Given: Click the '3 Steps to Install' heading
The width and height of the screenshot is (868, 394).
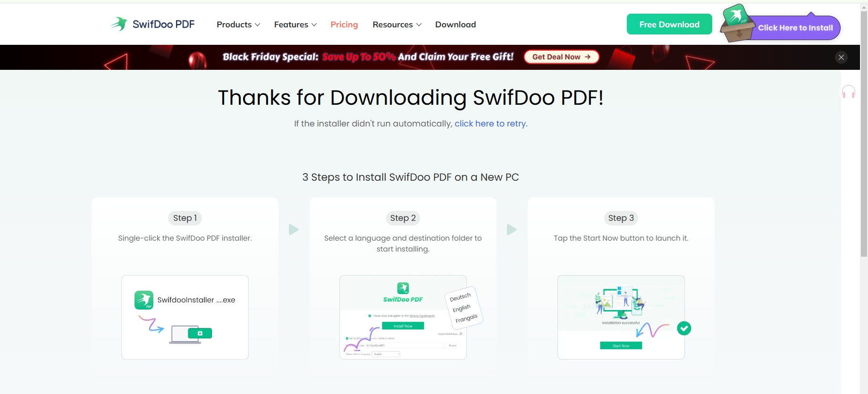Looking at the screenshot, I should pos(411,177).
